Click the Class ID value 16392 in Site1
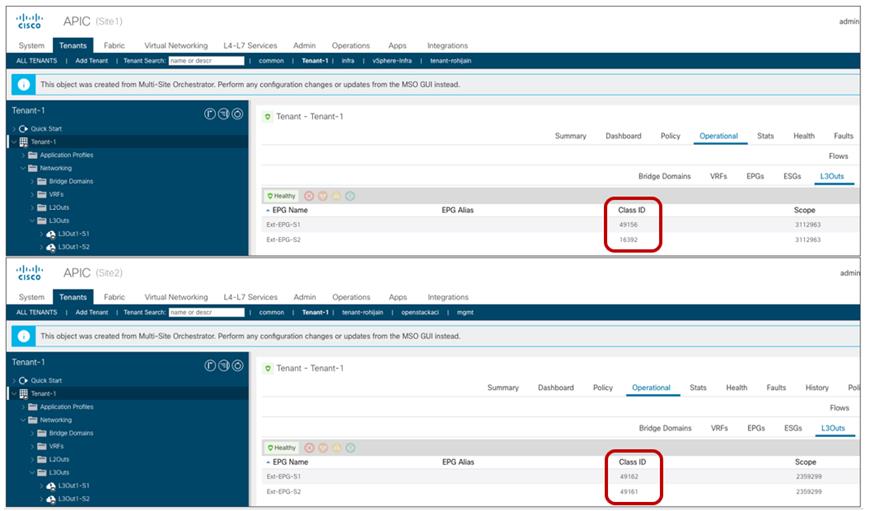 pyautogui.click(x=628, y=240)
